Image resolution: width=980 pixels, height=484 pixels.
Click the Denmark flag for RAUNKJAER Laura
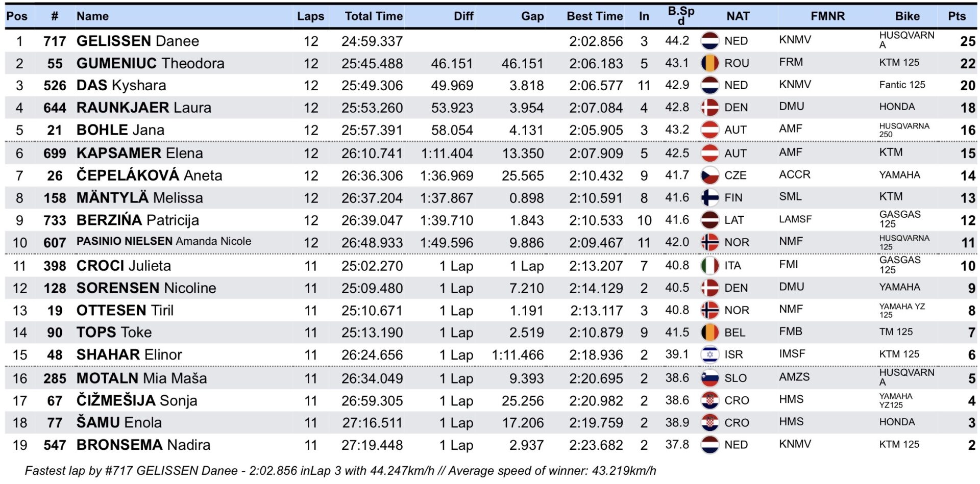tap(709, 108)
